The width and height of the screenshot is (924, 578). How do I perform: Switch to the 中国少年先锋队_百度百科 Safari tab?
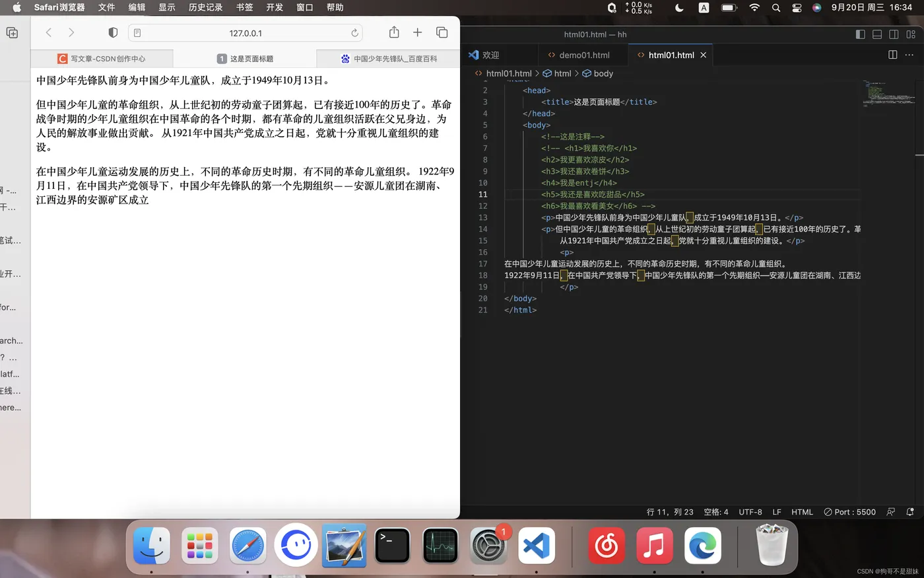pyautogui.click(x=389, y=59)
